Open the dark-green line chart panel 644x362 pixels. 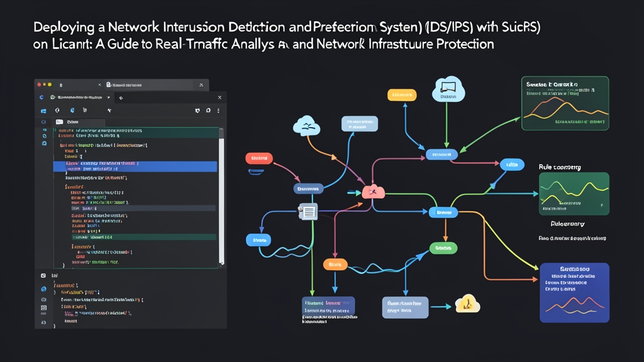click(x=565, y=103)
